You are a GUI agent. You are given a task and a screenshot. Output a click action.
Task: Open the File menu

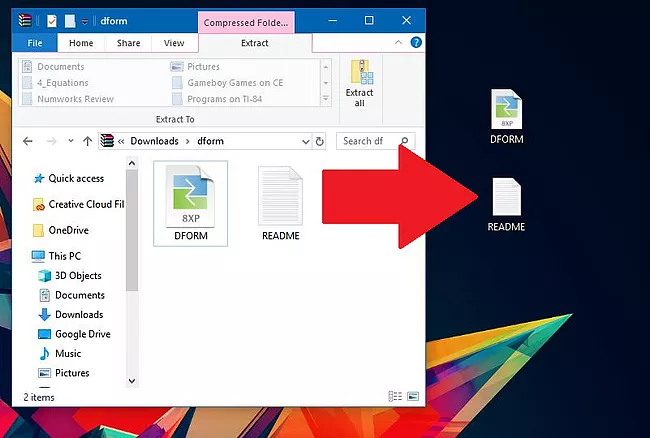tap(35, 43)
